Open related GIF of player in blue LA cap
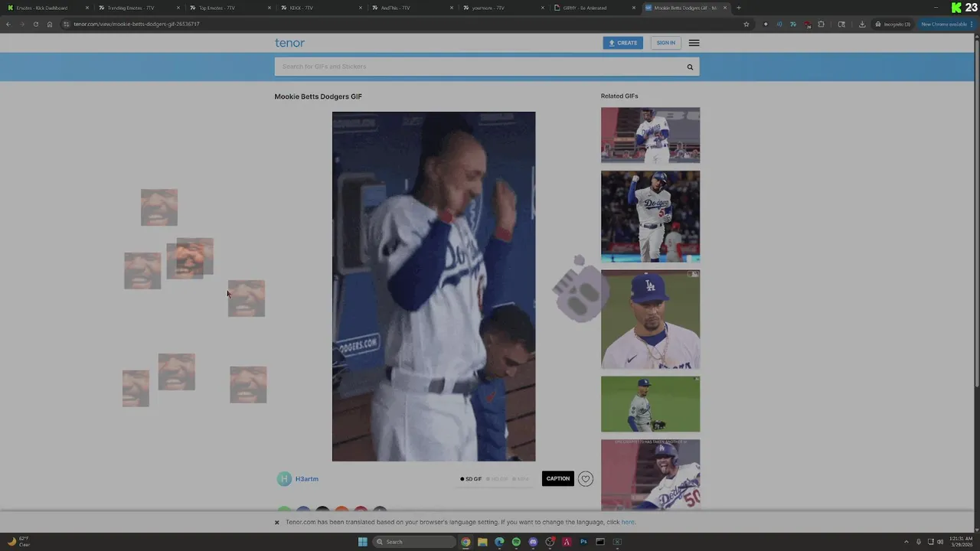The width and height of the screenshot is (980, 551). point(650,319)
